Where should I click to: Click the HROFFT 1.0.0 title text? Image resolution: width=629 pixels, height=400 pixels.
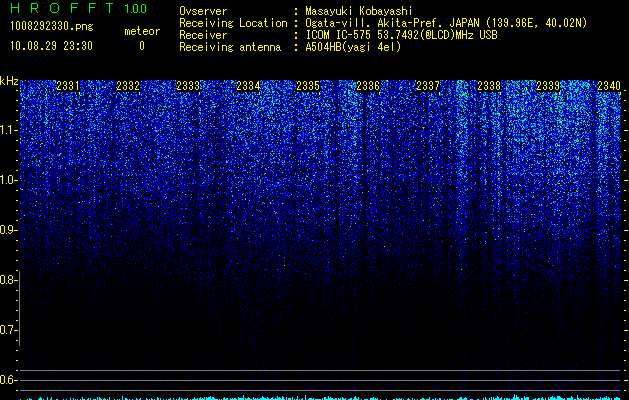[78, 8]
